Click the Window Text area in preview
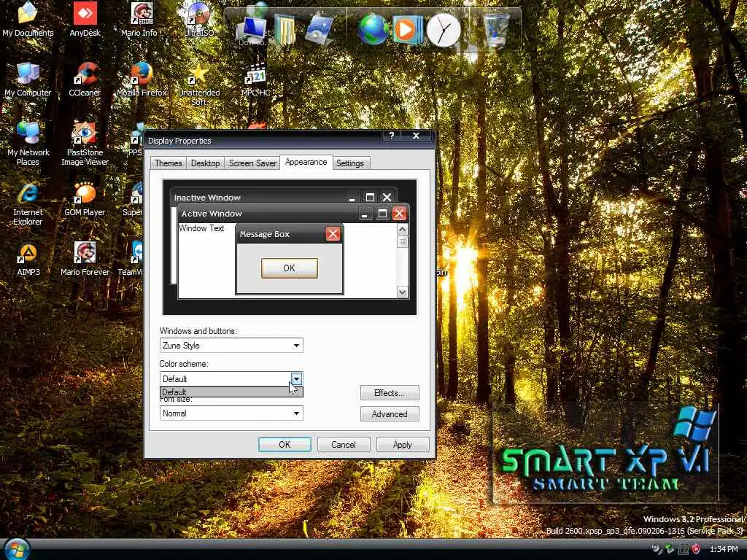The height and width of the screenshot is (560, 747). tap(201, 228)
